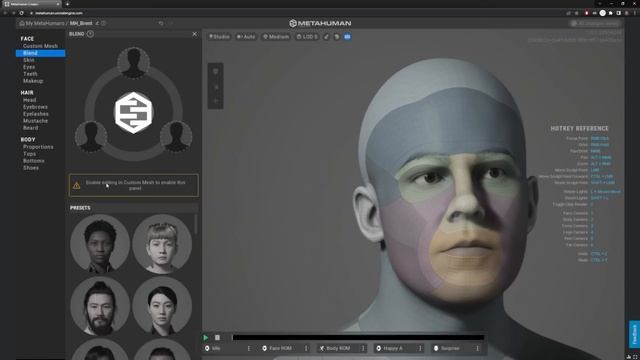Toggle the hair visibility toolbar icon

(x=327, y=37)
